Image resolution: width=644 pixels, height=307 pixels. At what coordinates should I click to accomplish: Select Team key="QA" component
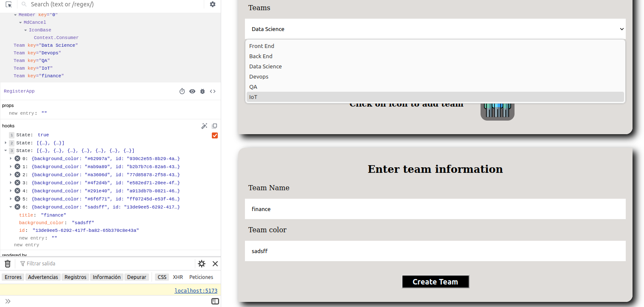click(32, 60)
